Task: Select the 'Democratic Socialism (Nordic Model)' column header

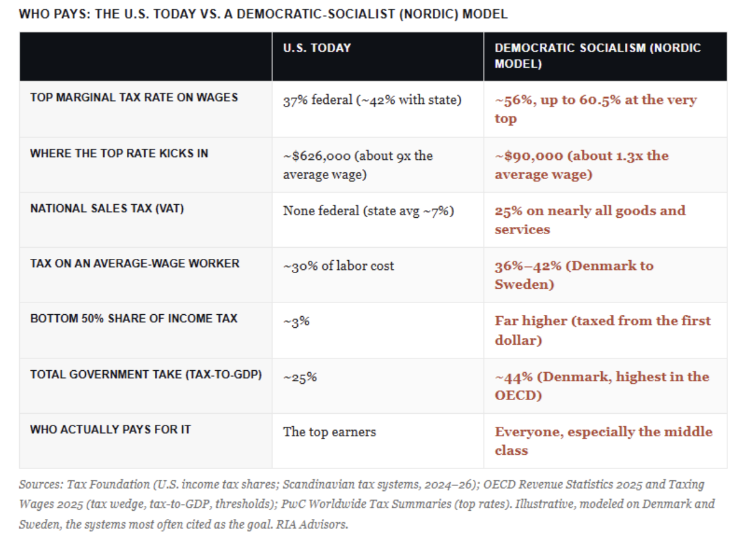Action: point(597,56)
